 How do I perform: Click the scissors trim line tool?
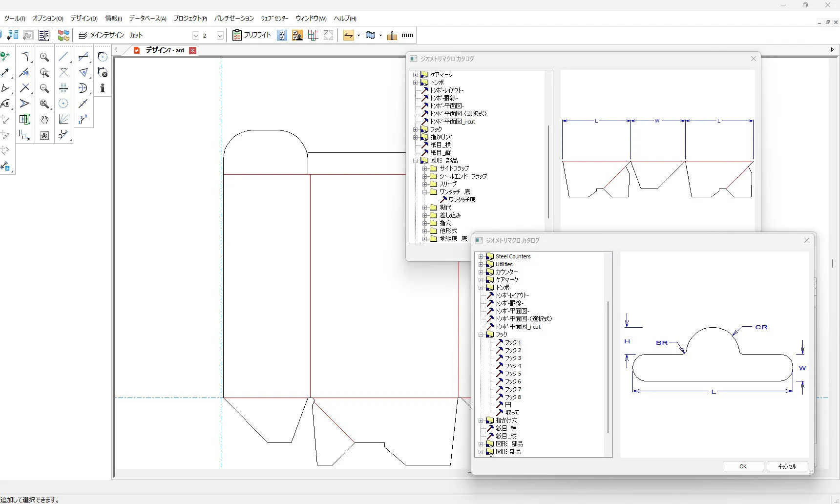24,73
